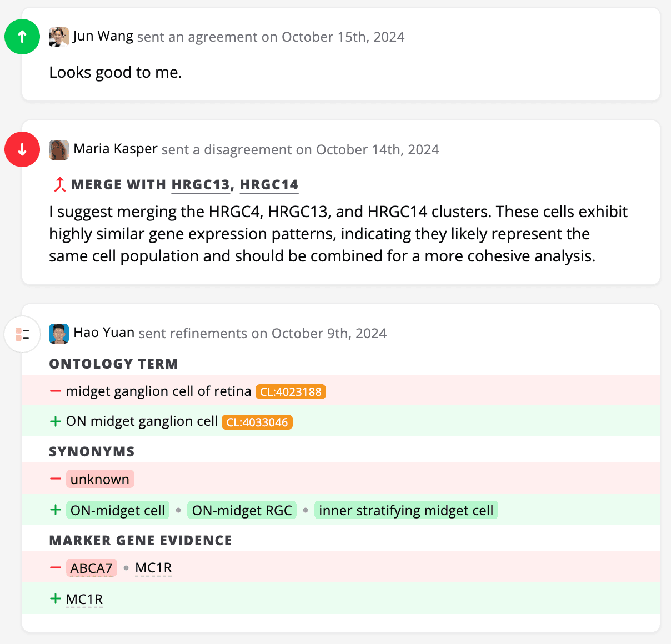Open the HRGC14 cluster link

coord(269,185)
